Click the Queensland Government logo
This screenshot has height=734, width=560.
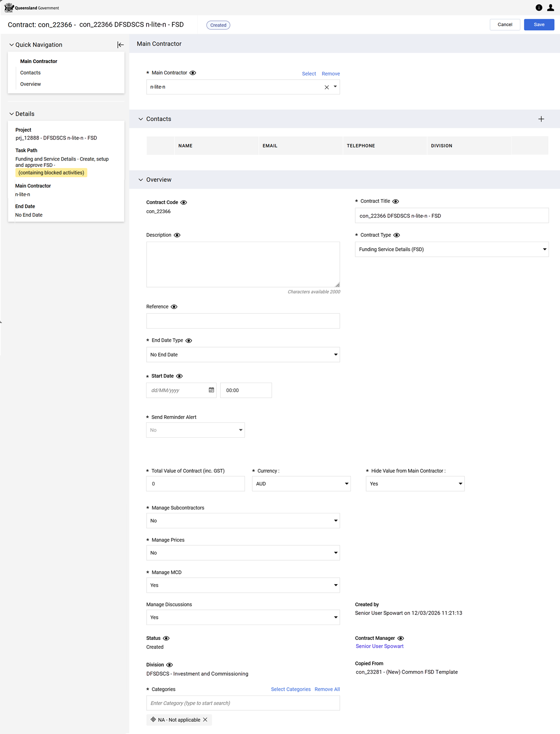[31, 8]
